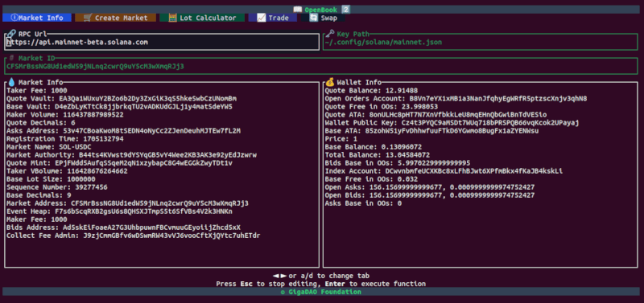
Task: Select the Quote Vault address line
Action: click(x=122, y=98)
